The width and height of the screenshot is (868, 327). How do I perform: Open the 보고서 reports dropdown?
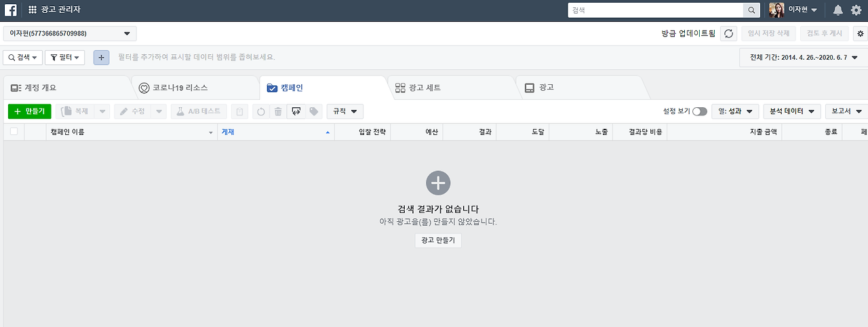pos(846,111)
